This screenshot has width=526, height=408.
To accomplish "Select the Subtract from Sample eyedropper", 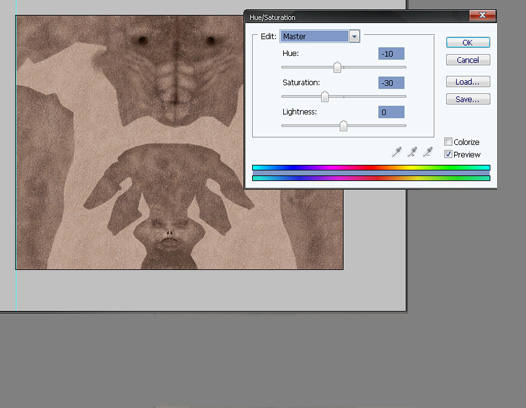I will (428, 152).
